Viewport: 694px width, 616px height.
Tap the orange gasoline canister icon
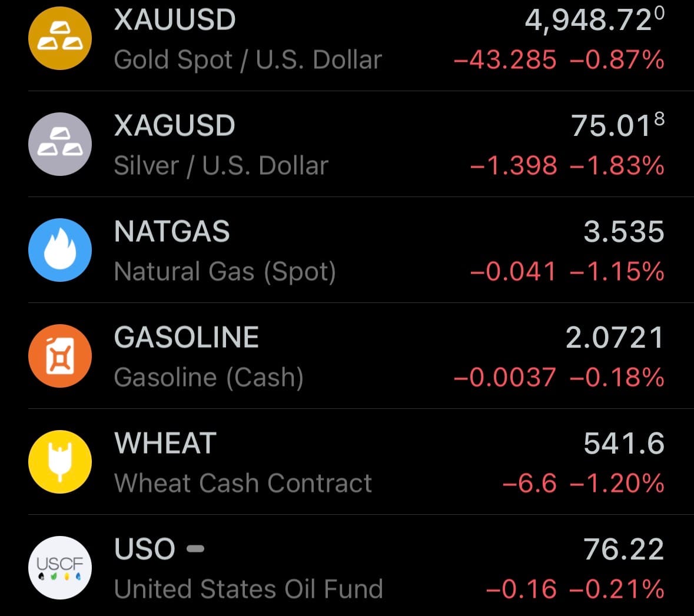point(60,356)
